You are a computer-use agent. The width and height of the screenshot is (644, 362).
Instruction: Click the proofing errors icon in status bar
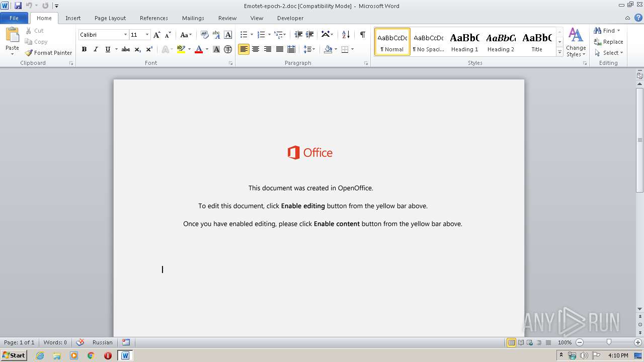80,342
